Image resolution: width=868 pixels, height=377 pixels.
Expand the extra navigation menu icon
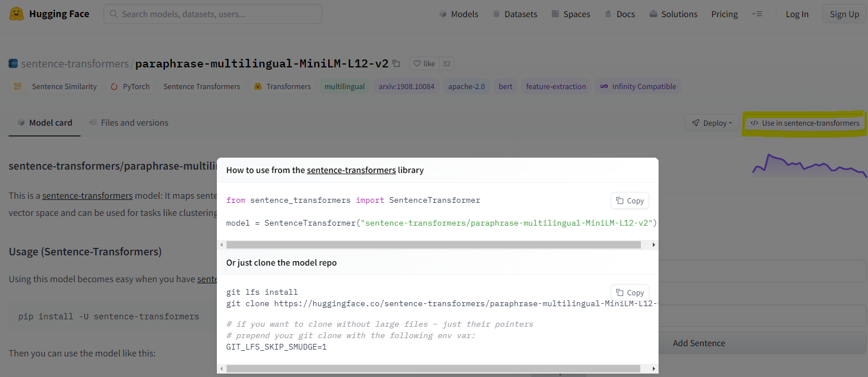point(757,14)
